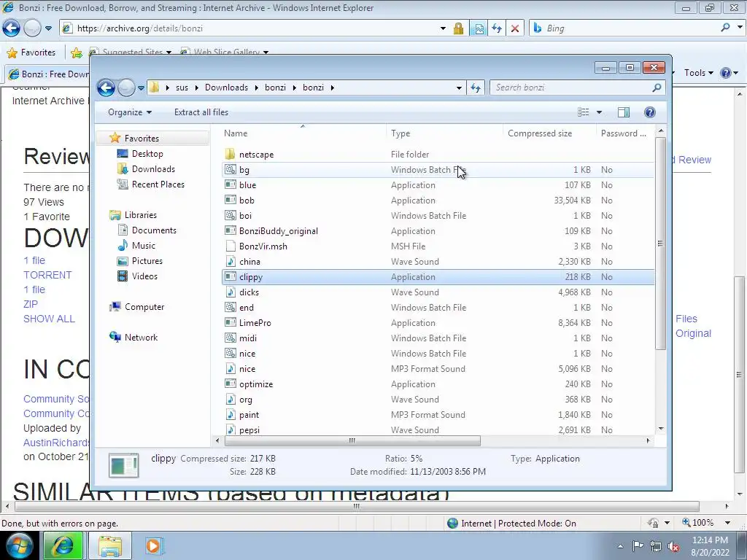Sort files by the Name column header
Screen dimensions: 747x560
click(236, 134)
